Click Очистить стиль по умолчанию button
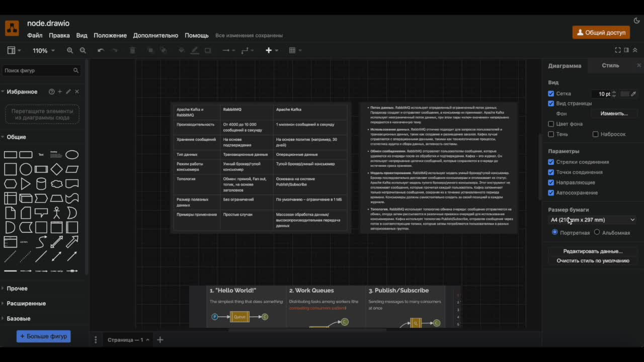This screenshot has width=644, height=362. pos(593,260)
